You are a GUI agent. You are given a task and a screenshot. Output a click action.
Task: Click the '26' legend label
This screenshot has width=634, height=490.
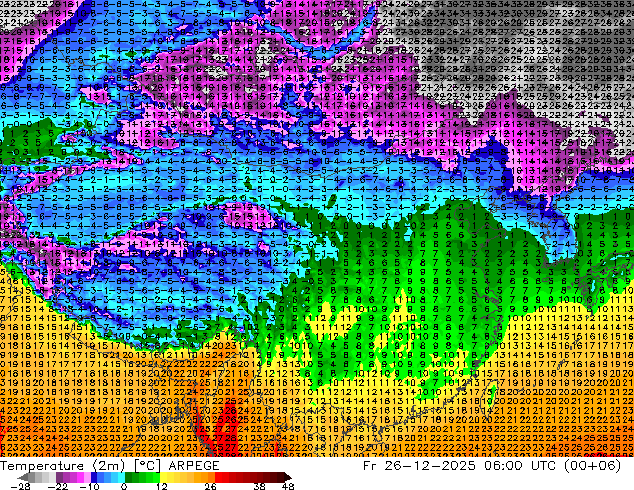[210, 486]
